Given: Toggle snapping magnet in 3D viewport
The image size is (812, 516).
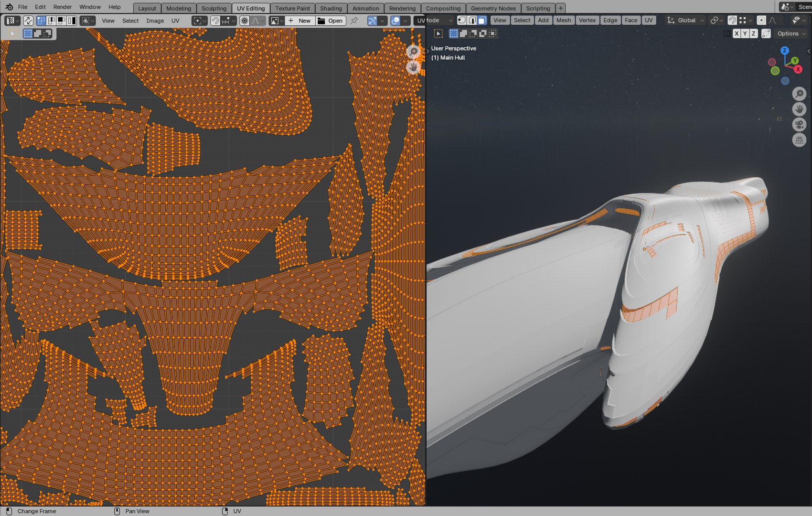Looking at the screenshot, I should point(732,20).
